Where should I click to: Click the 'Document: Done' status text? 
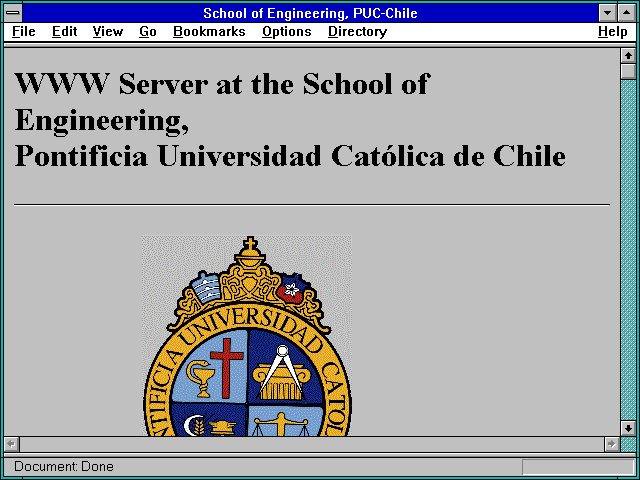pyautogui.click(x=64, y=466)
